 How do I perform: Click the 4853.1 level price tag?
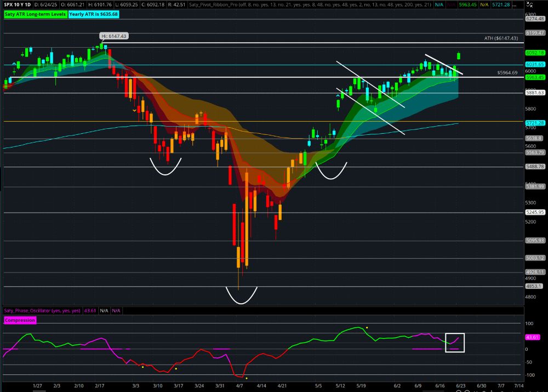534,286
